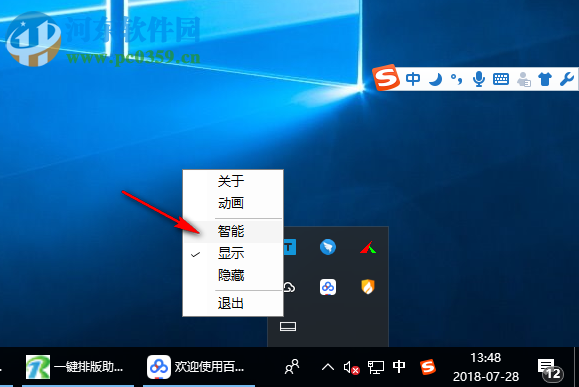This screenshot has height=387, width=579.
Task: Click the 中 IME indicator in the taskbar
Action: [399, 367]
